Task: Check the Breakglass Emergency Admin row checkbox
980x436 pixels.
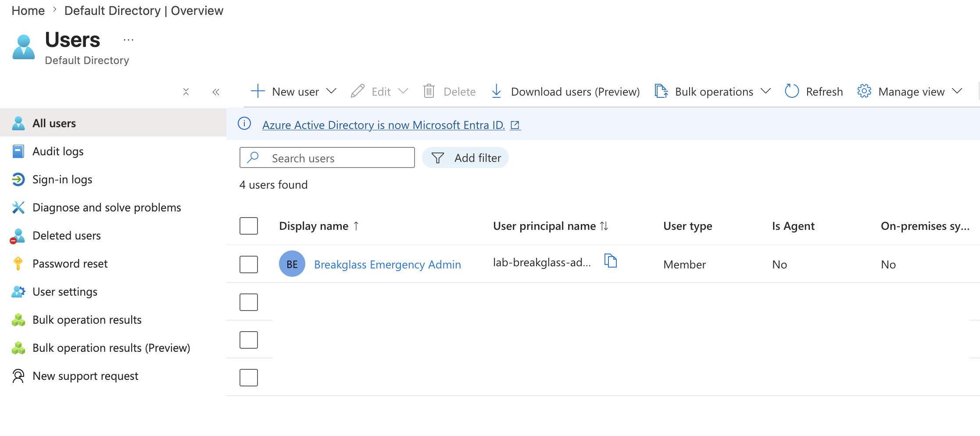Action: coord(249,264)
